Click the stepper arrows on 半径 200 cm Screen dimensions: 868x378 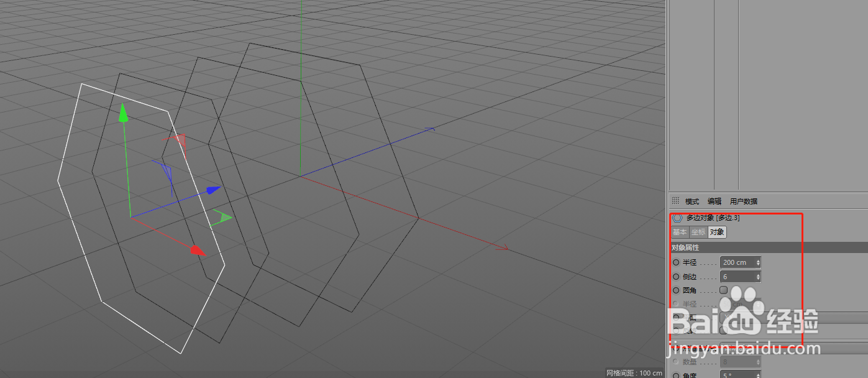pos(758,262)
